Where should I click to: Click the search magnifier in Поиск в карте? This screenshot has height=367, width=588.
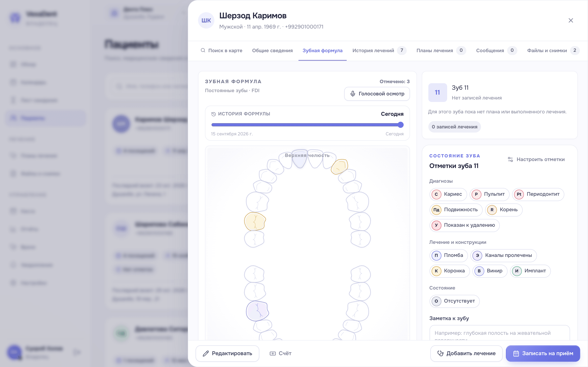coord(203,50)
